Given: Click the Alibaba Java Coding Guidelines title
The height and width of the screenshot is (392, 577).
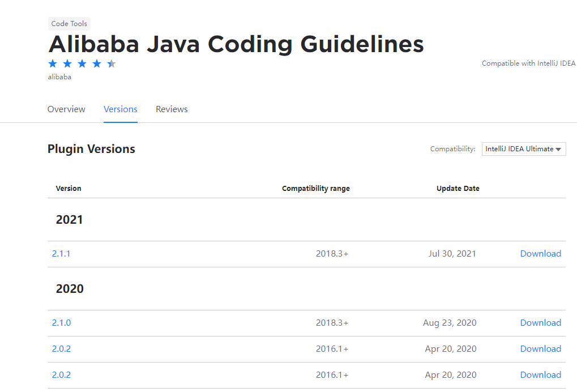Looking at the screenshot, I should coord(236,44).
